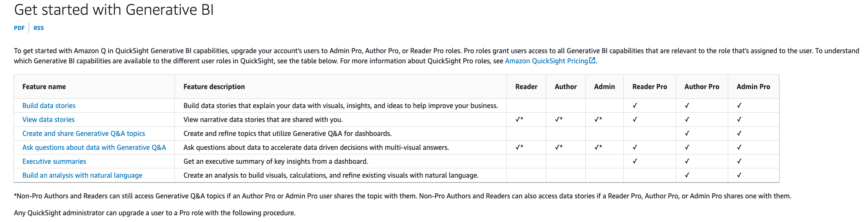Image resolution: width=868 pixels, height=222 pixels.
Task: Click the Feature name column header
Action: tap(44, 87)
